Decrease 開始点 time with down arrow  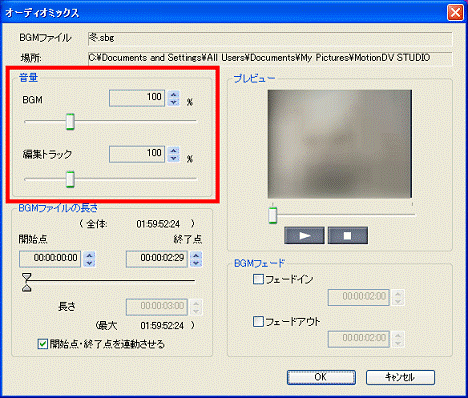pyautogui.click(x=89, y=263)
